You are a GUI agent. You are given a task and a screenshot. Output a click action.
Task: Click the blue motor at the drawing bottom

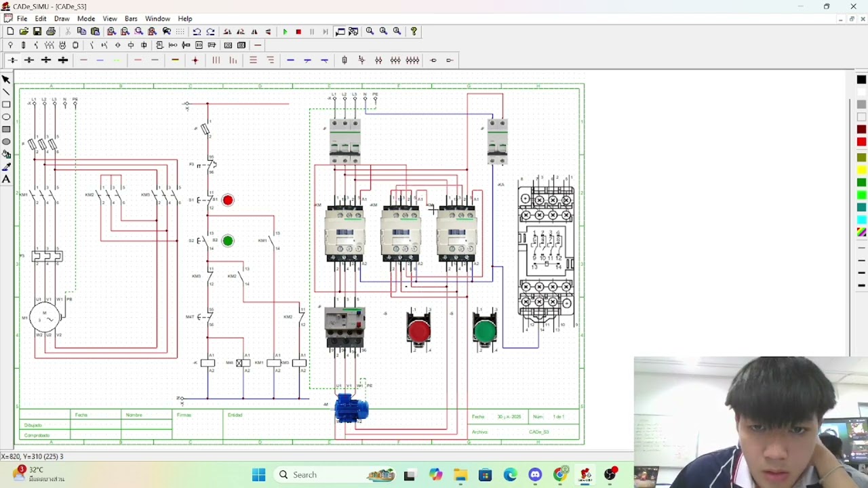point(351,409)
